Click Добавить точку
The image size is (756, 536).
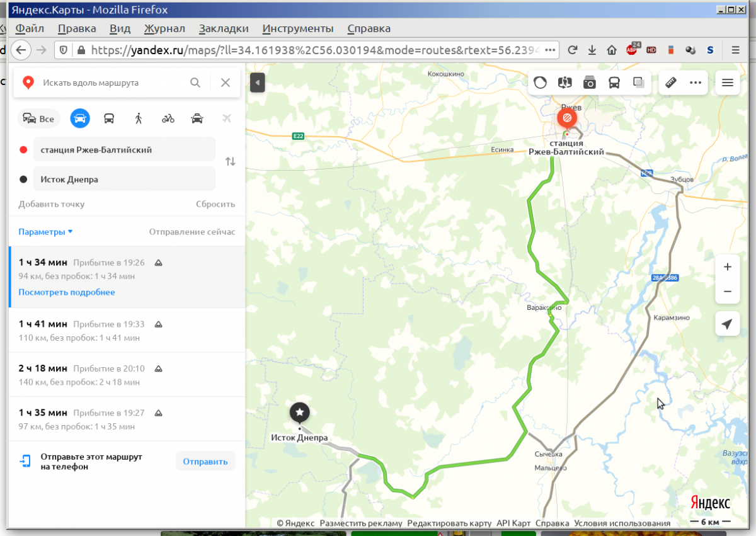52,204
